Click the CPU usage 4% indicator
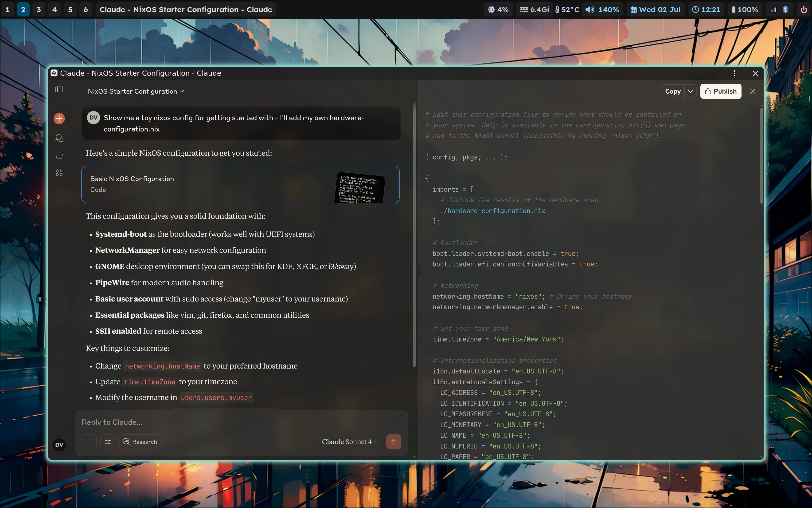Viewport: 812px width, 508px height. point(498,9)
